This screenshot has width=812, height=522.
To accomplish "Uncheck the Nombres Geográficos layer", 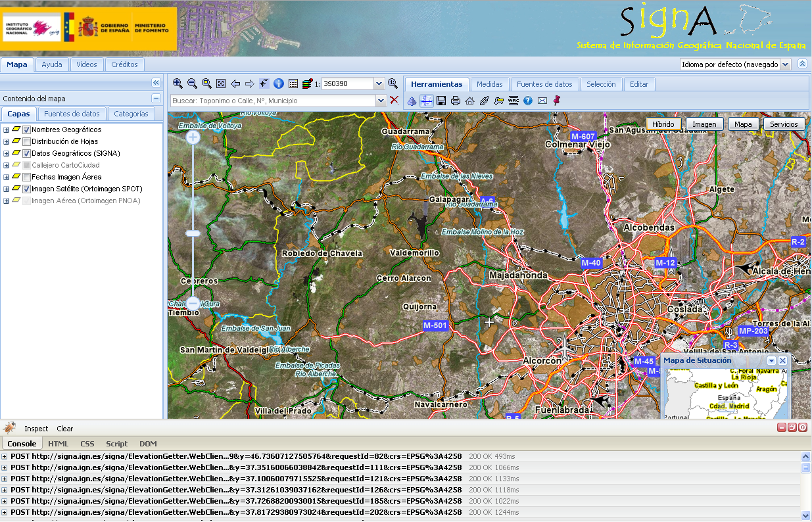I will click(x=27, y=130).
